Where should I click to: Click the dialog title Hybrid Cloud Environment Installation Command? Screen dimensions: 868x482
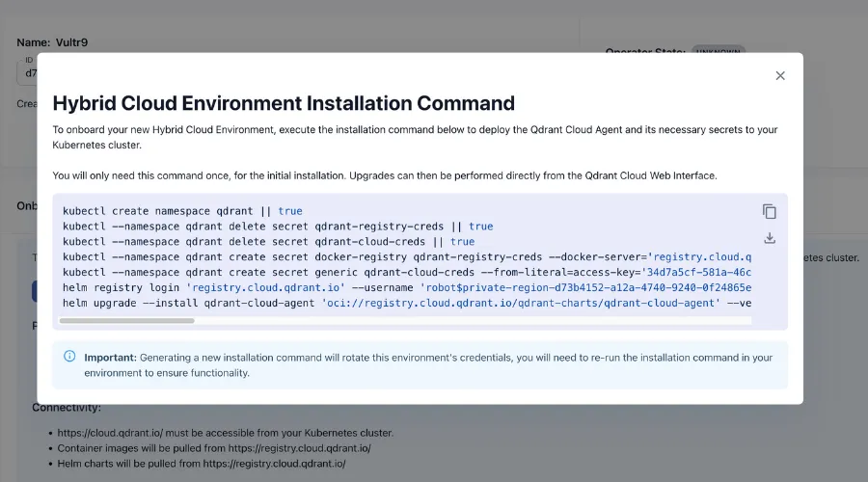coord(284,103)
